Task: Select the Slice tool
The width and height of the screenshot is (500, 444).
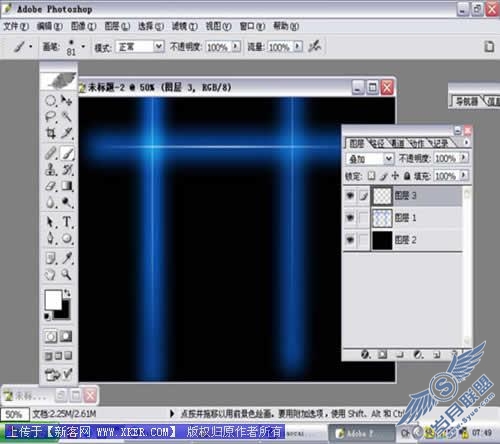Action: coord(67,133)
